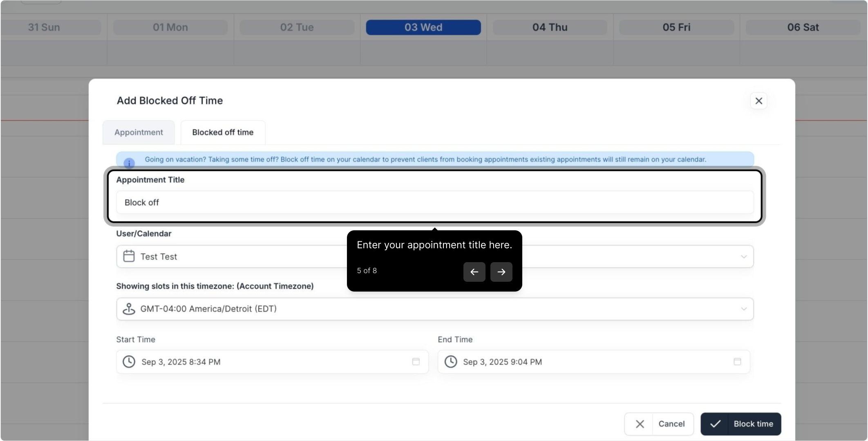Open Start Time calendar picker icon
The height and width of the screenshot is (441, 868).
(x=416, y=362)
